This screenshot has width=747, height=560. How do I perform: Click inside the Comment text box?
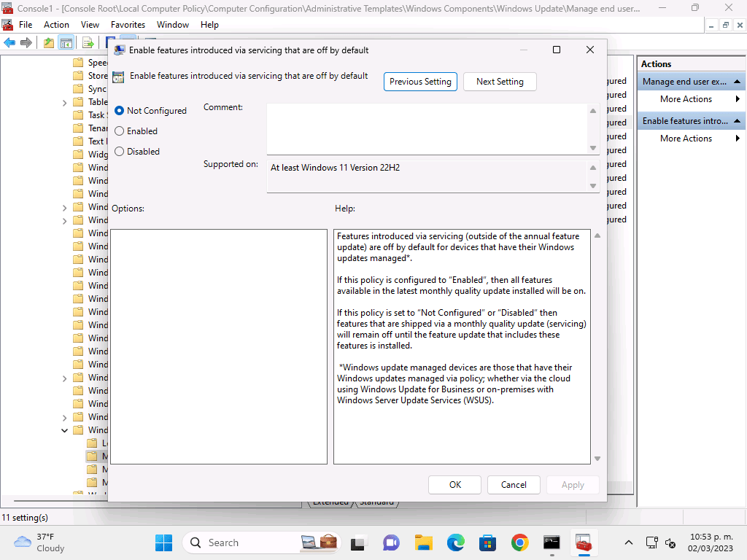click(427, 128)
